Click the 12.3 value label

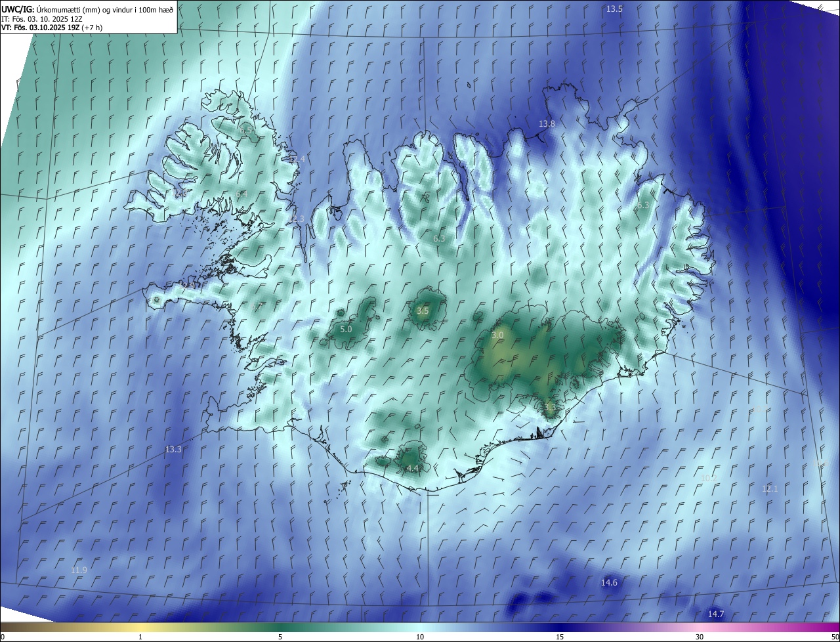297,219
